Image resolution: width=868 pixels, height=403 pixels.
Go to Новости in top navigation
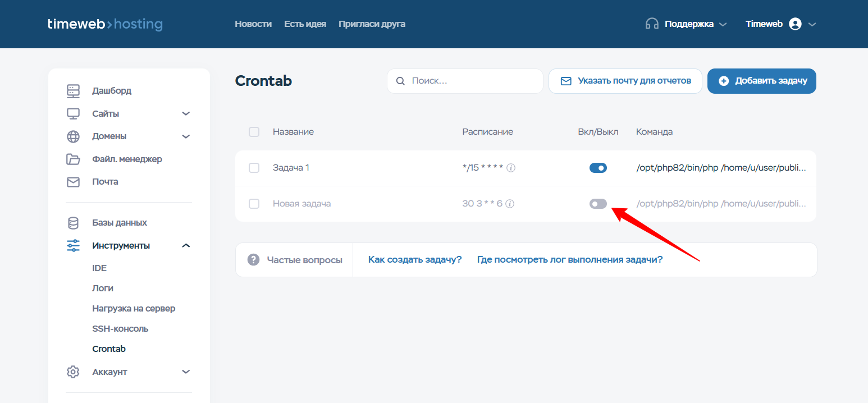coord(253,24)
